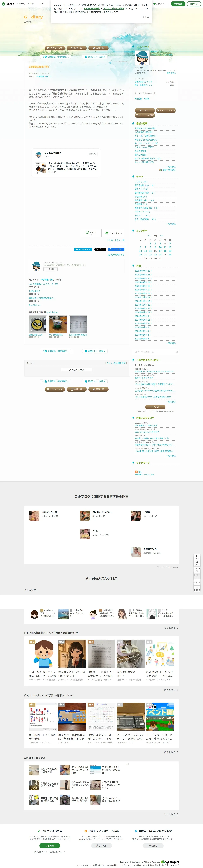Open recent image article 深夜に帰宅した夫 thumbnail
Viewport: 203px width, 868px height.
click(37, 325)
